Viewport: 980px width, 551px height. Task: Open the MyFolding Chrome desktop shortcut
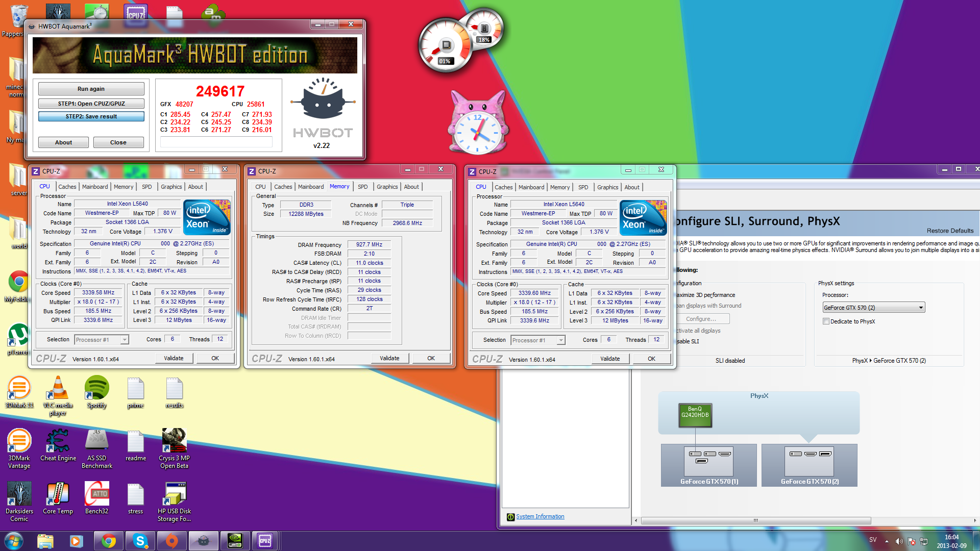(18, 287)
